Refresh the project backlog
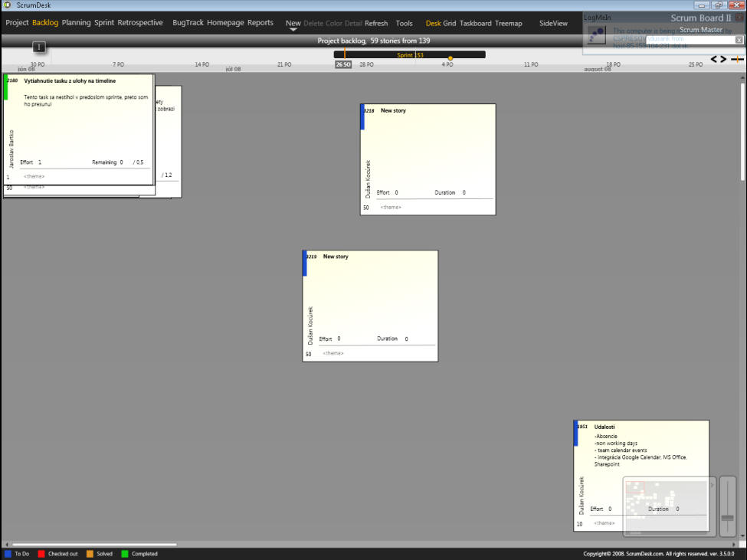This screenshot has width=747, height=560. click(376, 23)
